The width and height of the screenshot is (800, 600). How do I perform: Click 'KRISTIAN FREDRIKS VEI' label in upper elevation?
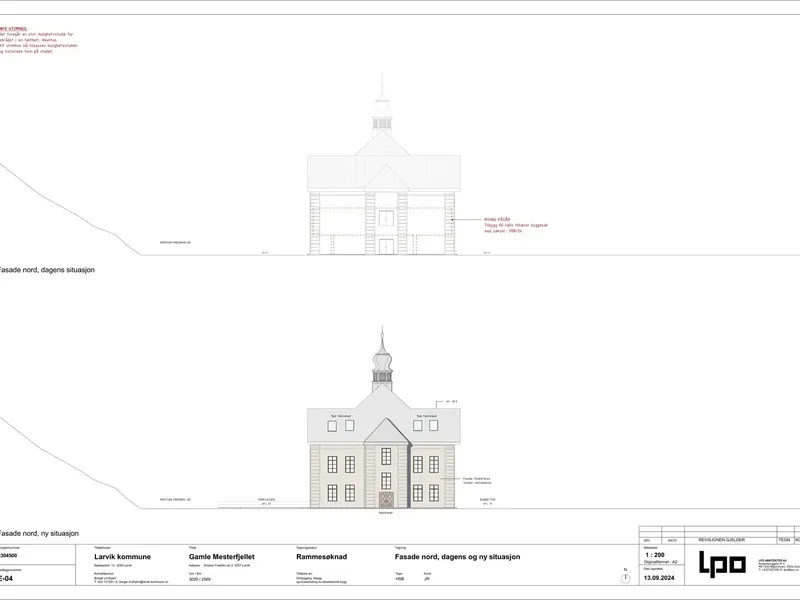coord(176,243)
